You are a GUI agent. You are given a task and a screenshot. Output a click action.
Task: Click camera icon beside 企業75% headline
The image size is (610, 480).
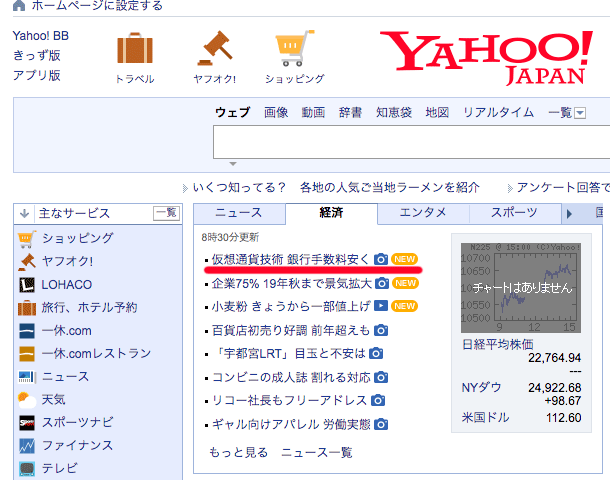point(382,283)
